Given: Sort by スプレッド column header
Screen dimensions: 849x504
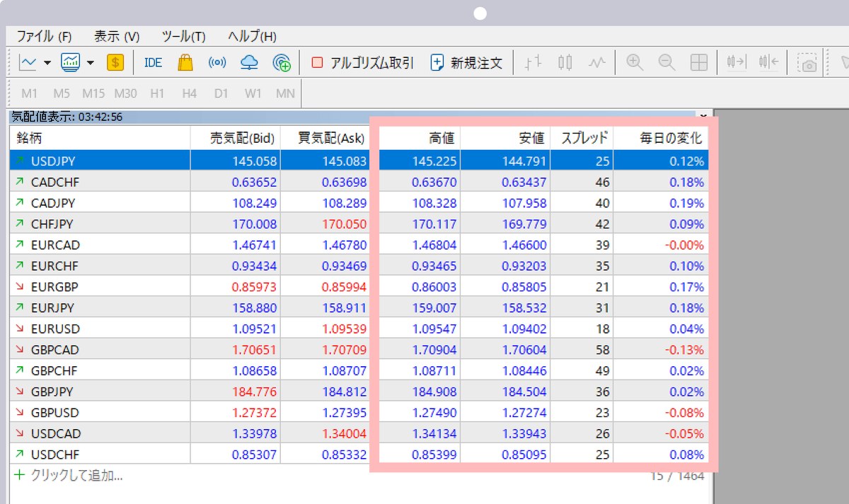Looking at the screenshot, I should click(582, 139).
